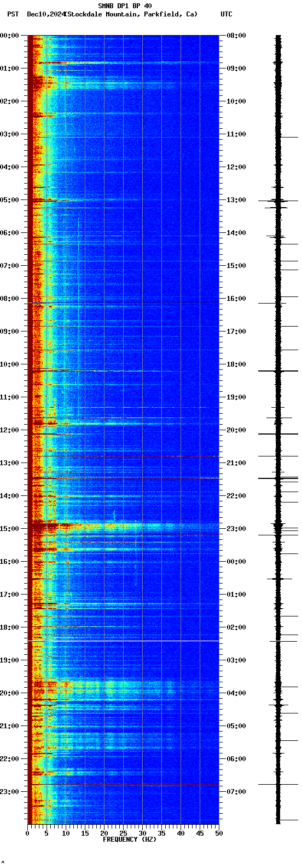This screenshot has width=302, height=868.
Task: Select the UTC axis label "00:00"
Action: pos(236,562)
